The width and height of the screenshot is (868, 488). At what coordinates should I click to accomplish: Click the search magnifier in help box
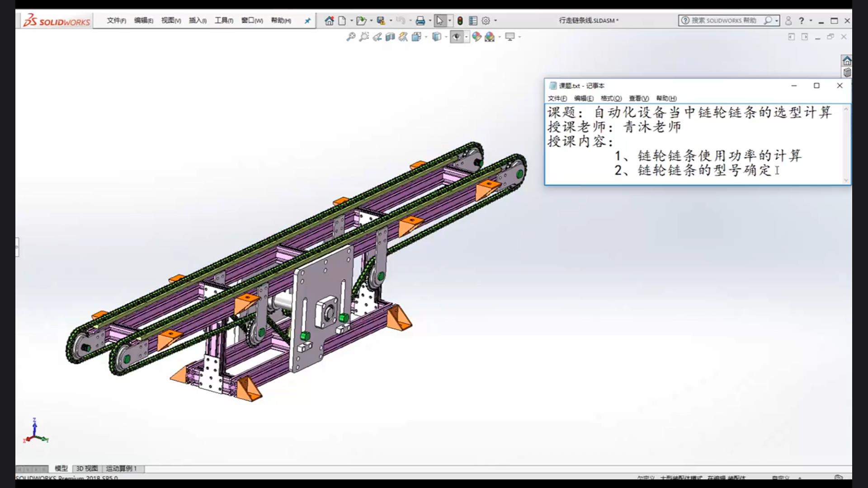point(768,21)
